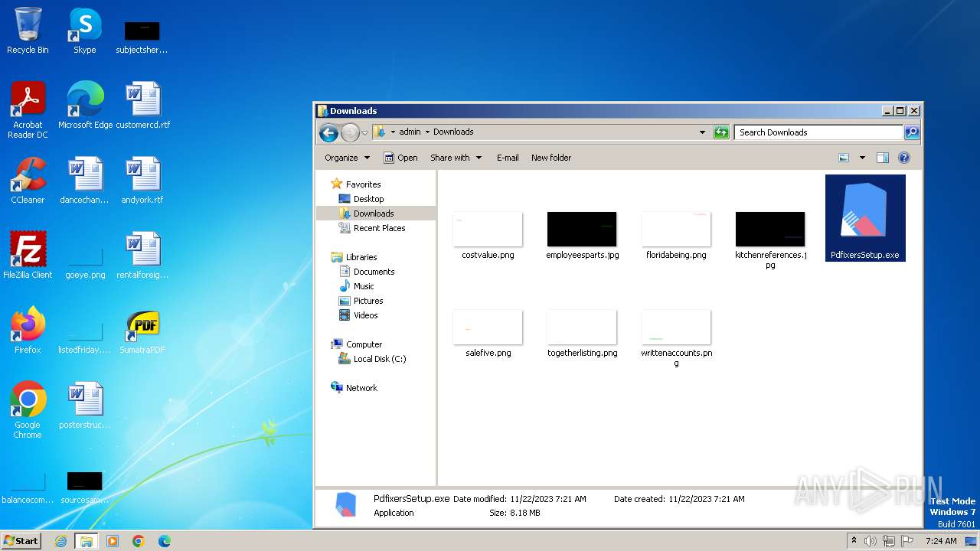Open FileZilla Client desktop shortcut
The width and height of the screenshot is (980, 551).
(x=28, y=256)
